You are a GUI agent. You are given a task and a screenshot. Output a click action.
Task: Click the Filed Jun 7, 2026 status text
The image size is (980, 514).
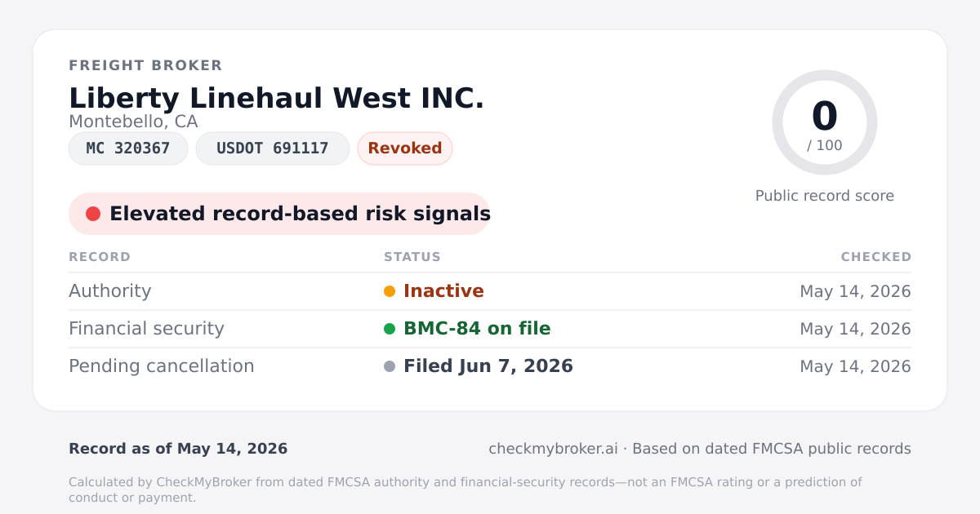pos(488,366)
